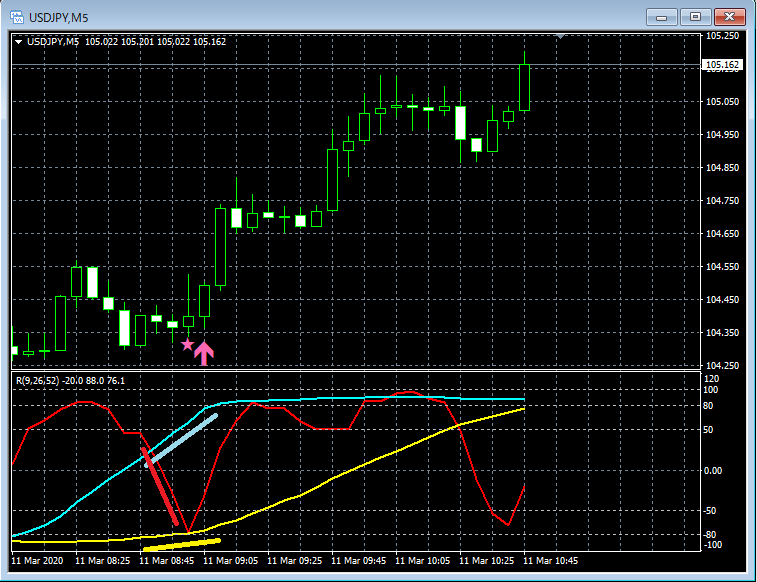The width and height of the screenshot is (757, 582).
Task: Click the 105.050 price scale label
Action: coord(722,101)
